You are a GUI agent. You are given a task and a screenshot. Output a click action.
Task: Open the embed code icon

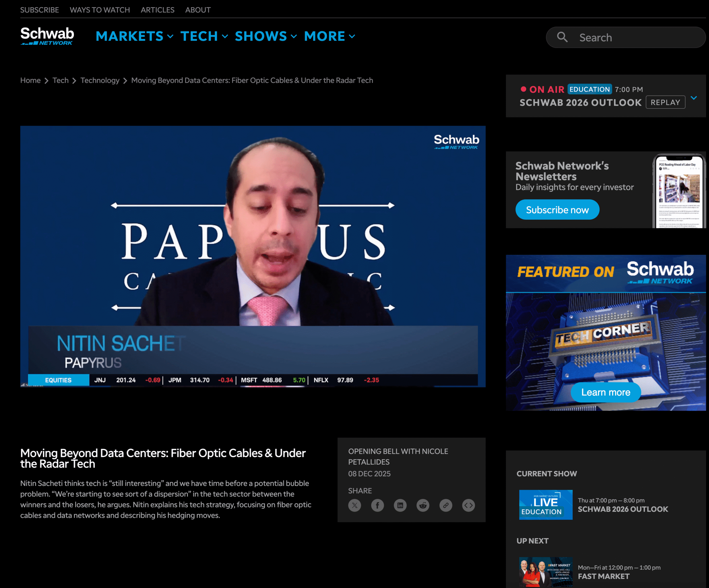click(468, 505)
